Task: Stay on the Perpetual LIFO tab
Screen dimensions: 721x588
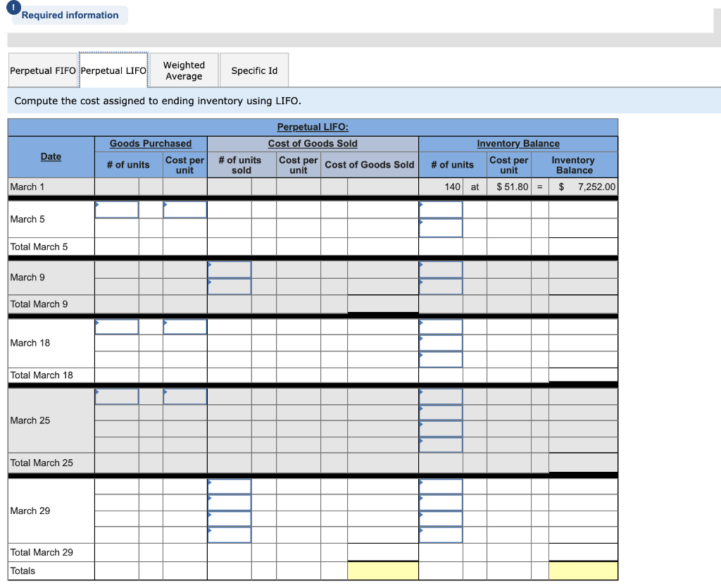Action: coord(113,70)
